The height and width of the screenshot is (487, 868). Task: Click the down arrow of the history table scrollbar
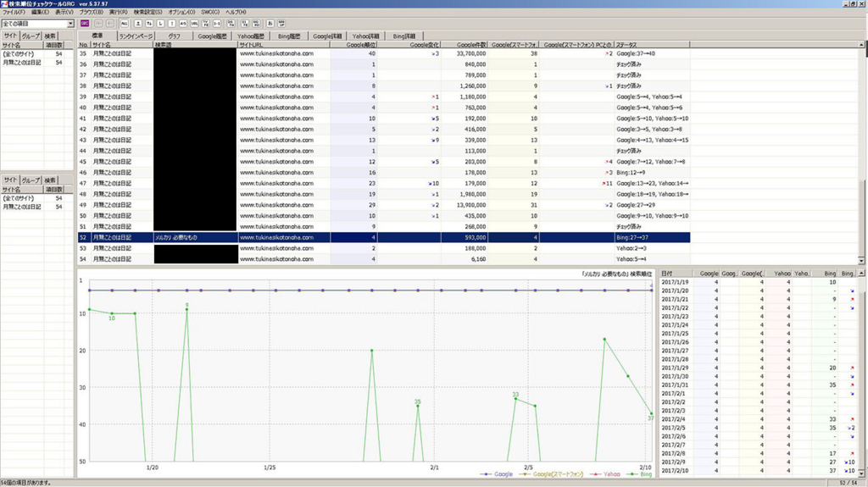pos(861,473)
